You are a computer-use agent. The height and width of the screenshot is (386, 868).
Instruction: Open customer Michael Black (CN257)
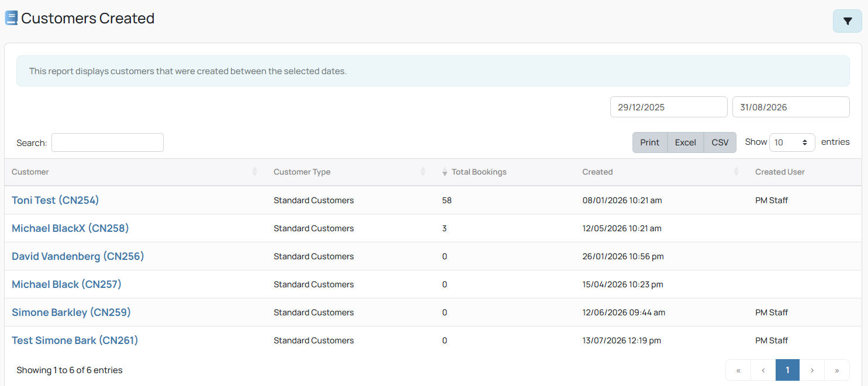point(67,284)
